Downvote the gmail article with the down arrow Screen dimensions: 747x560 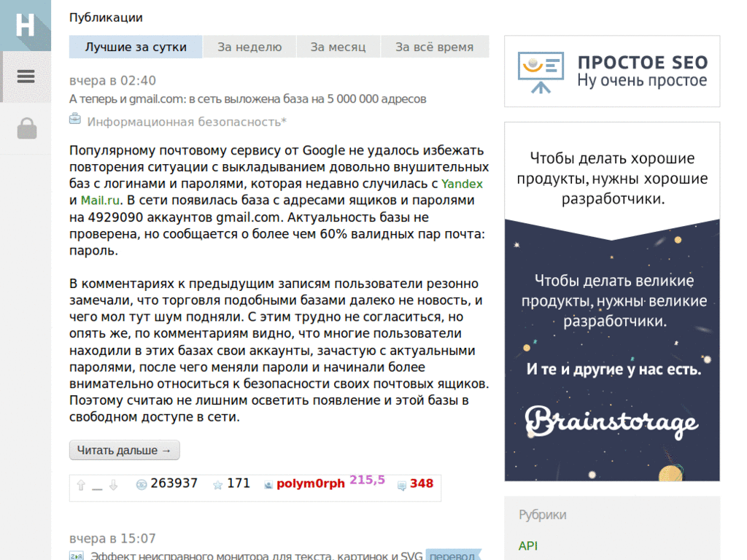pyautogui.click(x=113, y=485)
